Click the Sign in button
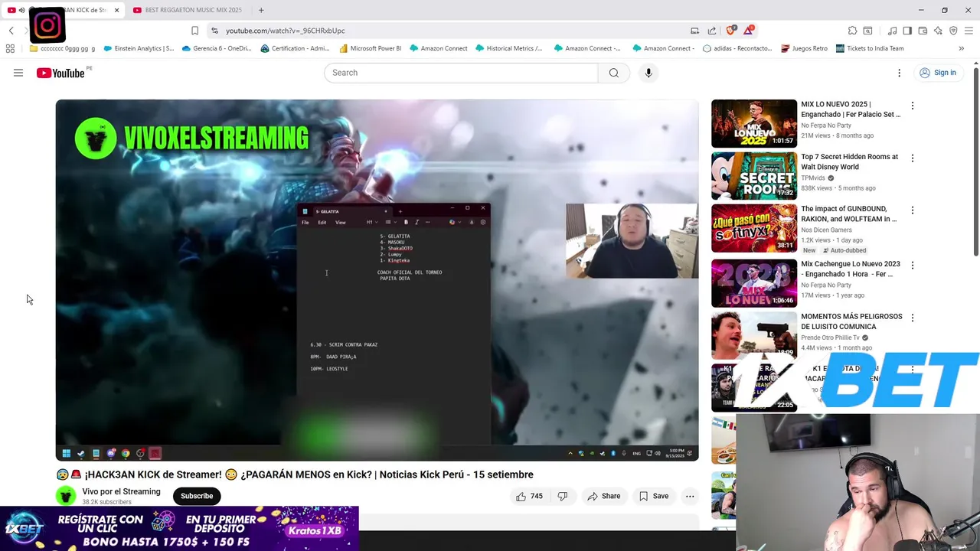Screen dimensions: 980x551 click(x=938, y=73)
